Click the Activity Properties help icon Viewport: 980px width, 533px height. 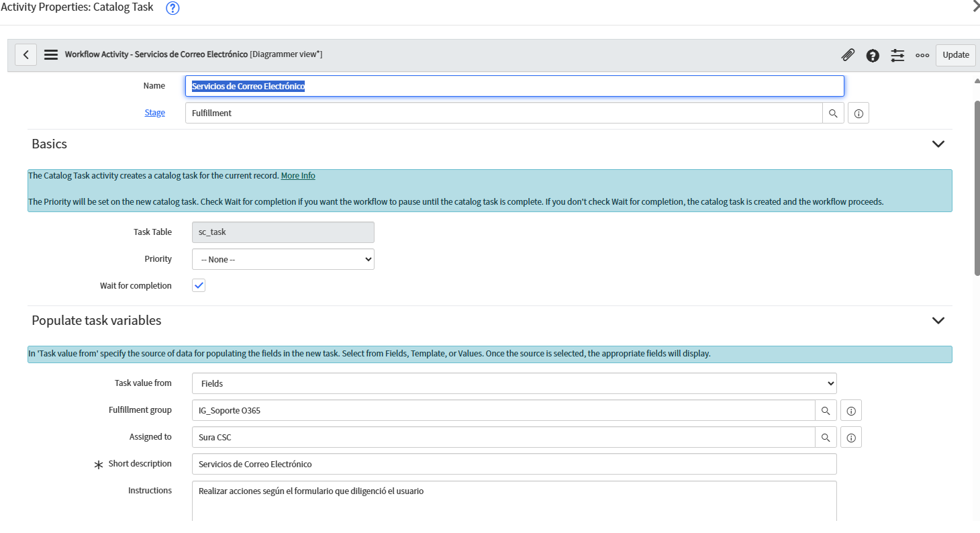click(x=173, y=8)
